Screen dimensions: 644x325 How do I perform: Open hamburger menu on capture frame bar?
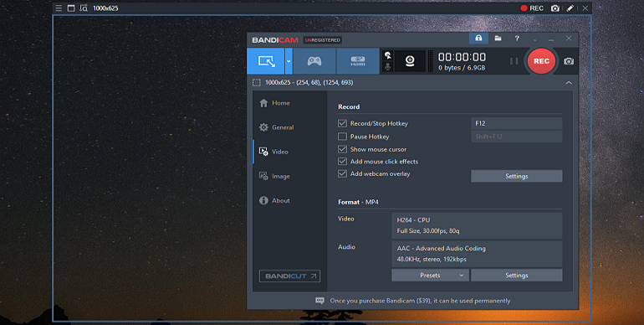(x=59, y=8)
